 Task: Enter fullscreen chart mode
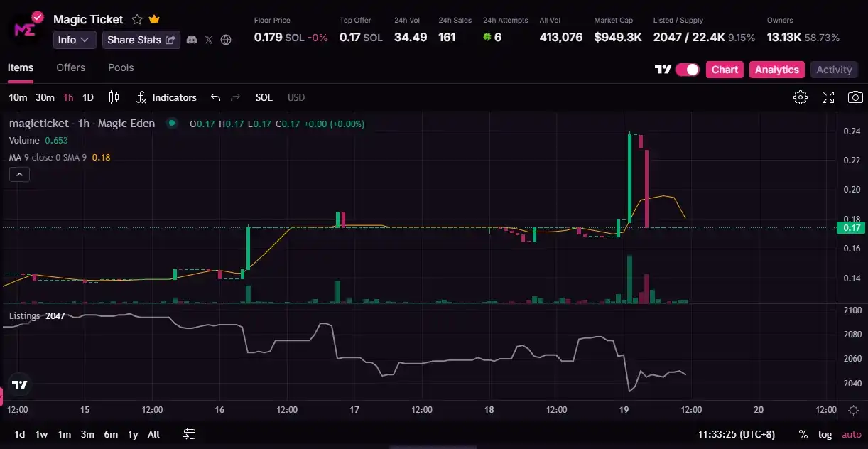828,97
